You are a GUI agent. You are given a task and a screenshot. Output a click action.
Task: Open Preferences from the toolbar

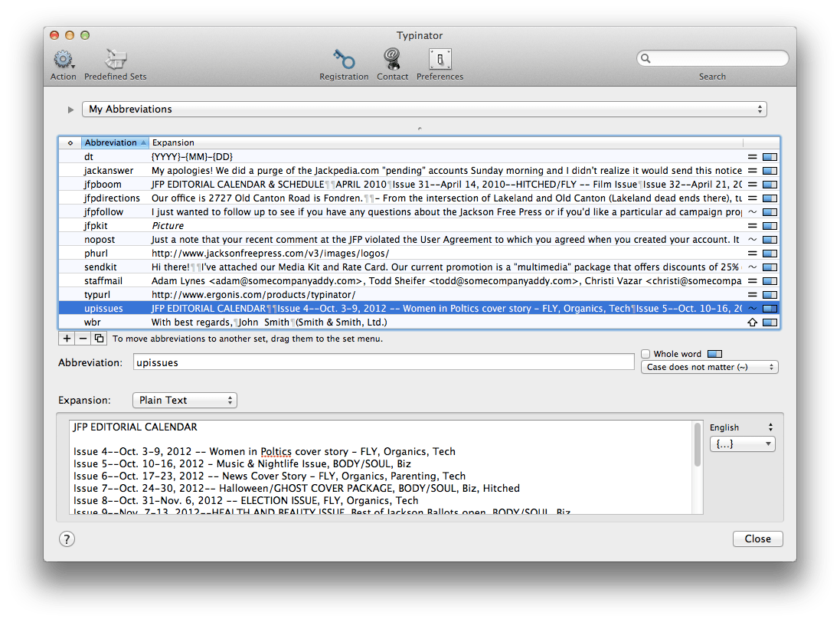tap(440, 60)
